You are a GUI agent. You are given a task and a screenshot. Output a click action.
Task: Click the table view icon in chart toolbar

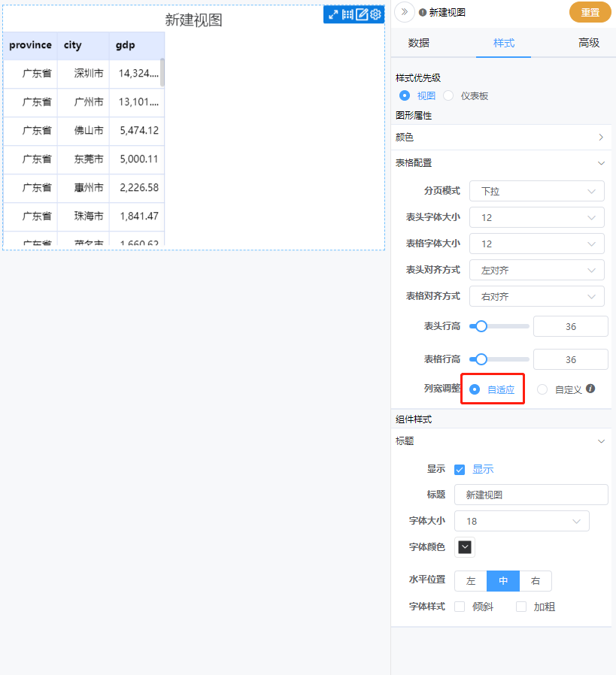(x=348, y=14)
